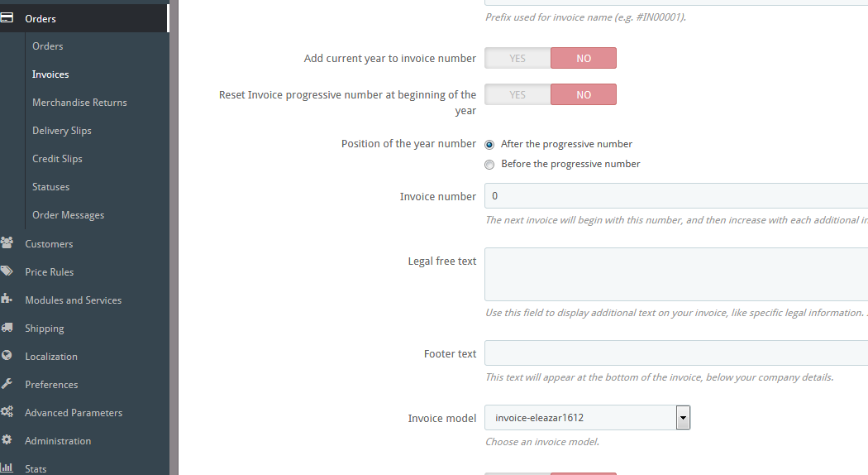The height and width of the screenshot is (475, 868).
Task: Open Merchandise Returns submenu item
Action: point(79,103)
